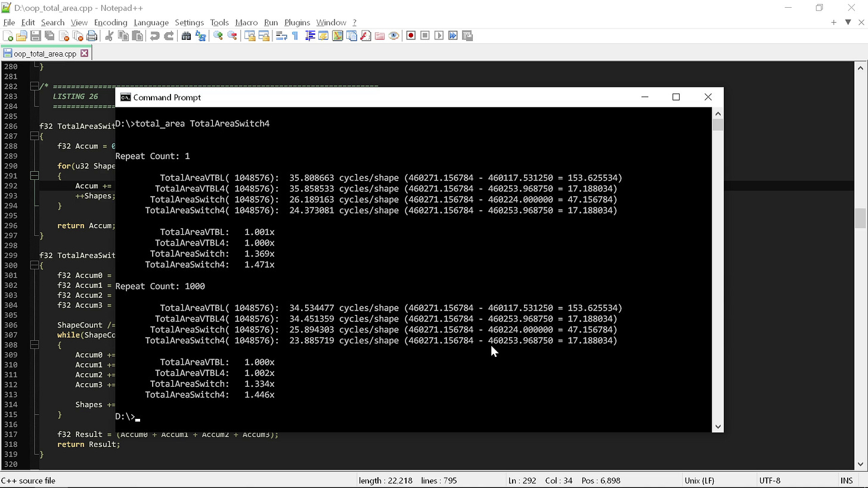Toggle the Indent Guide icon
This screenshot has width=868, height=488.
[x=309, y=36]
